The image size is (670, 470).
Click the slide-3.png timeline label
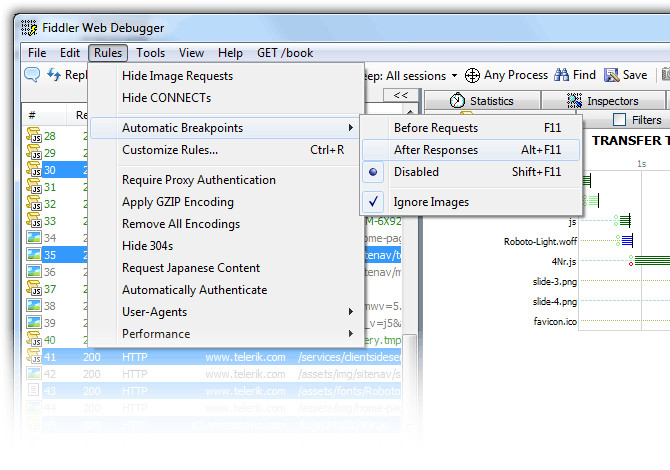[554, 282]
